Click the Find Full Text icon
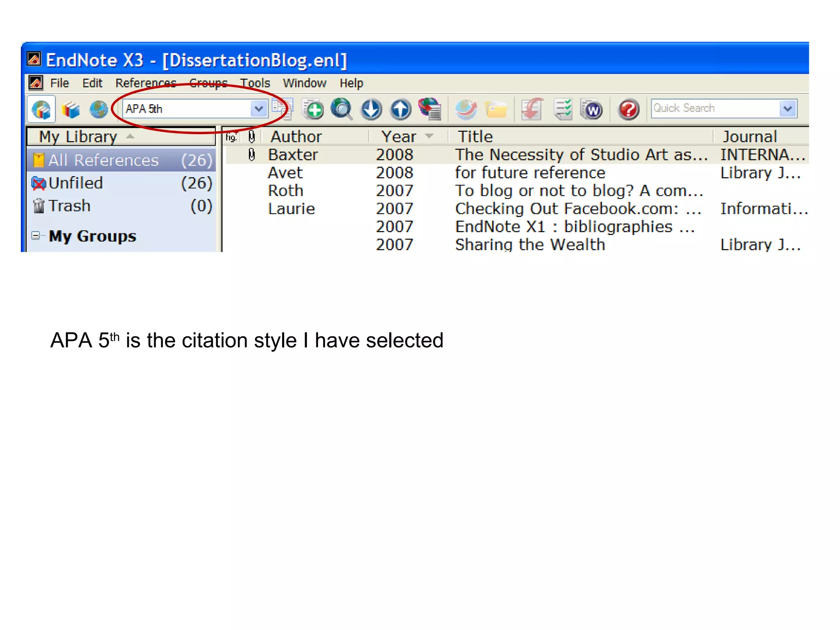Image resolution: width=840 pixels, height=630 pixels. tap(430, 110)
